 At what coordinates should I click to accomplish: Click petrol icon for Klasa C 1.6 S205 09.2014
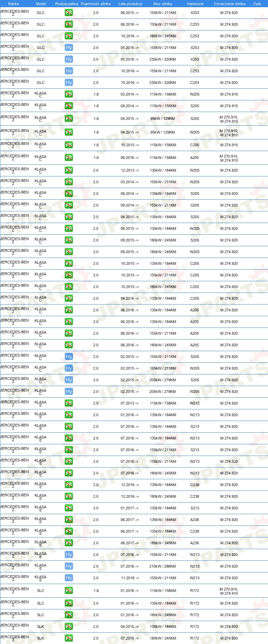point(69,106)
